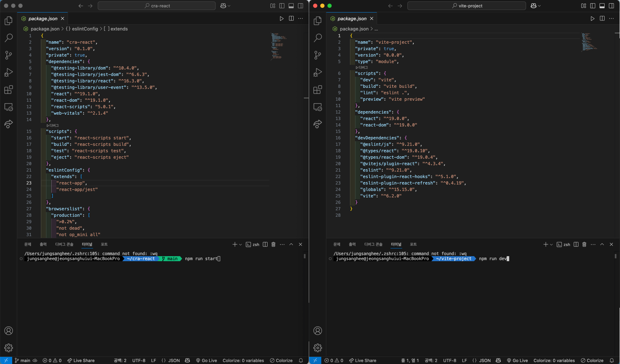Open Run and Debug in vite-project window
Viewport: 620px width, 364px height.
[318, 72]
